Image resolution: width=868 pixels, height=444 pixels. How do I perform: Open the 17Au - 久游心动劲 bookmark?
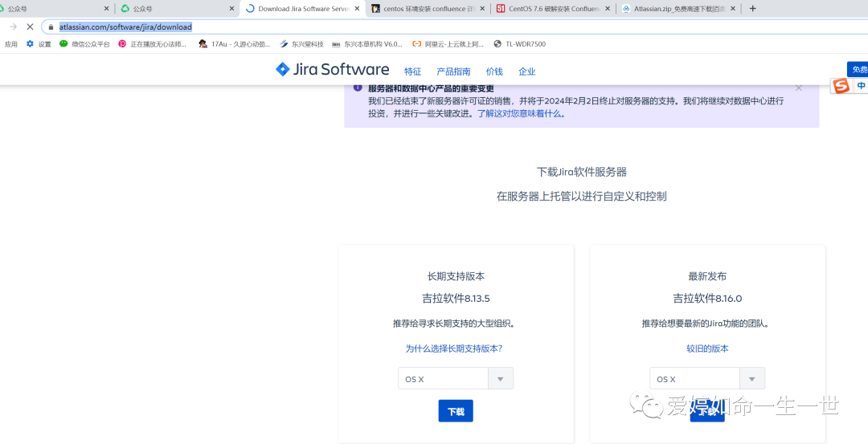click(234, 43)
